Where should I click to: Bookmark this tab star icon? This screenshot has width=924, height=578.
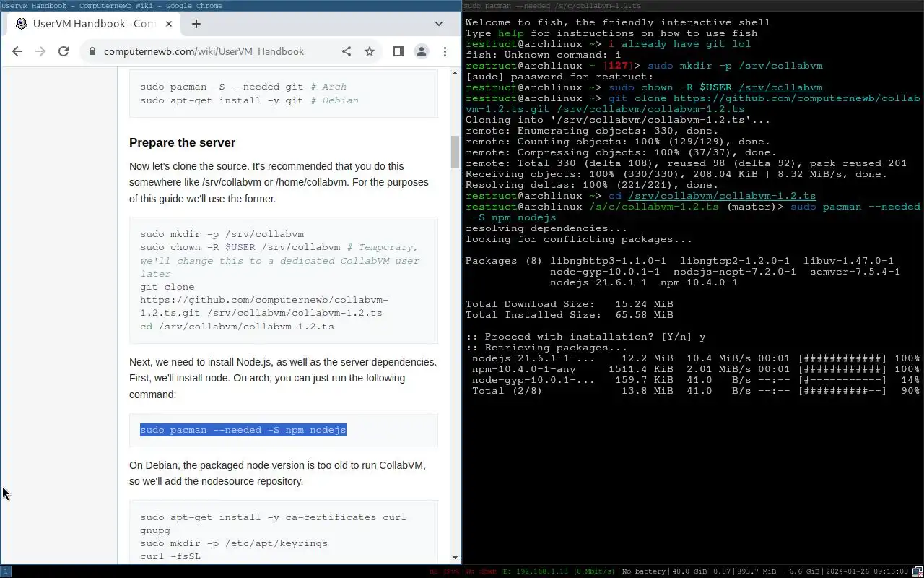point(370,51)
